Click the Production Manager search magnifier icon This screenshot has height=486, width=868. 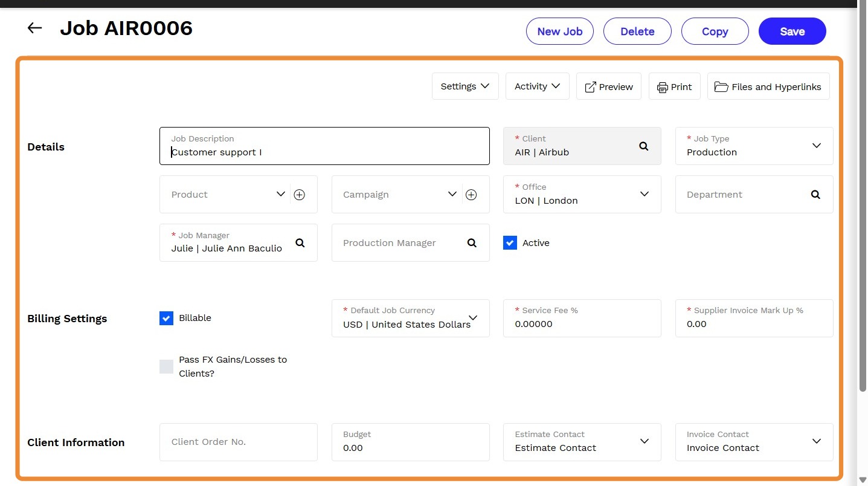(472, 243)
